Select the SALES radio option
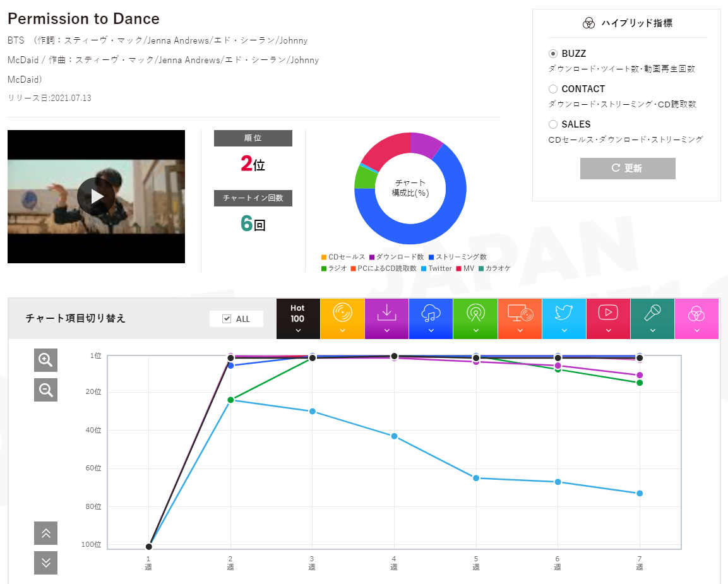The image size is (728, 584). [x=553, y=124]
